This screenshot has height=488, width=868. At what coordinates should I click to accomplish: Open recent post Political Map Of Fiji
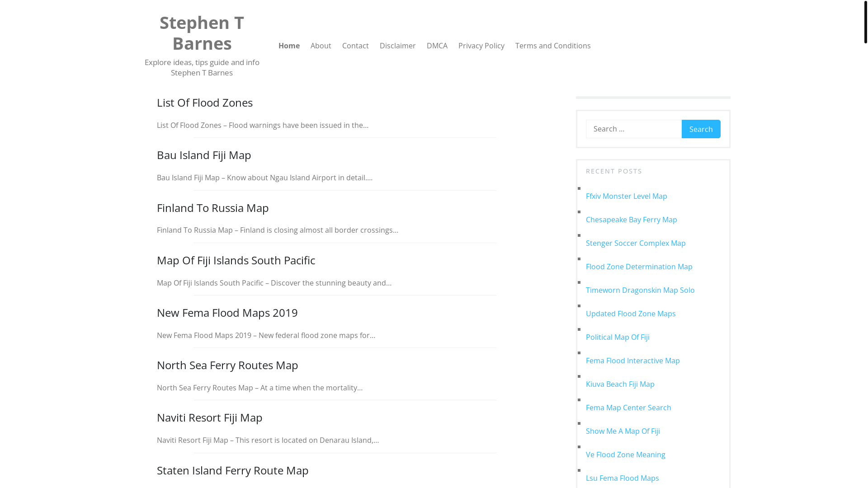click(618, 337)
